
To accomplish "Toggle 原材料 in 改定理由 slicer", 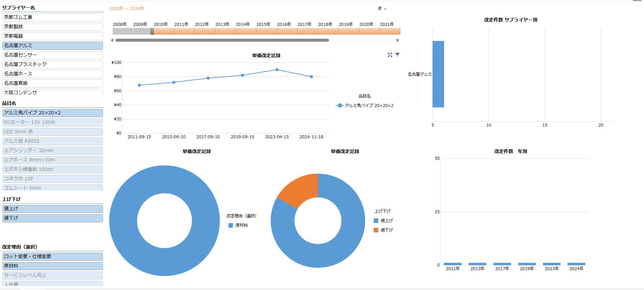I will point(52,266).
